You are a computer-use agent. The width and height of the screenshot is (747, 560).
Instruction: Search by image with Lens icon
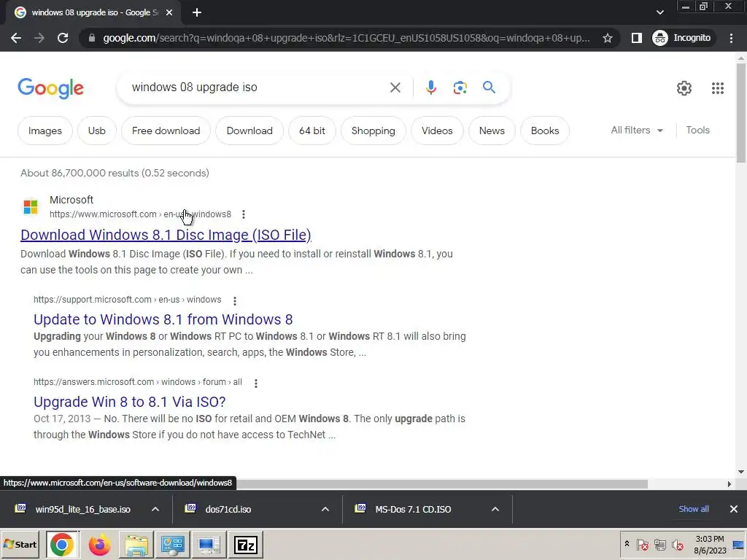(460, 87)
